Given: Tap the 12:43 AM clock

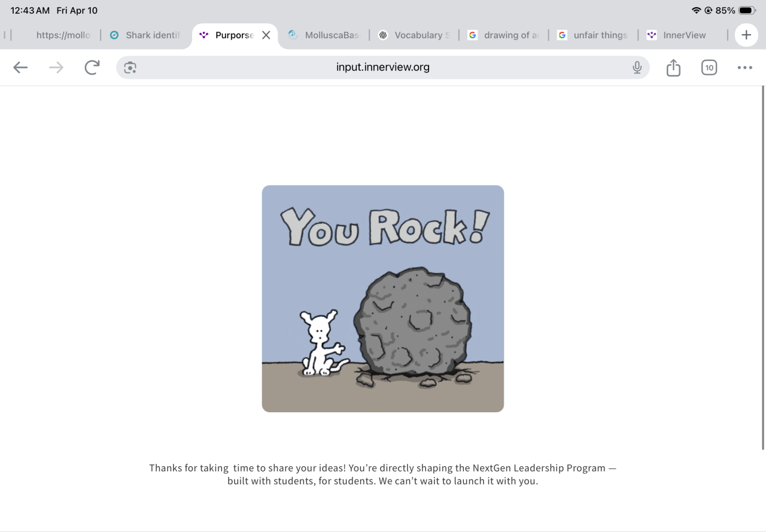Looking at the screenshot, I should [x=30, y=10].
